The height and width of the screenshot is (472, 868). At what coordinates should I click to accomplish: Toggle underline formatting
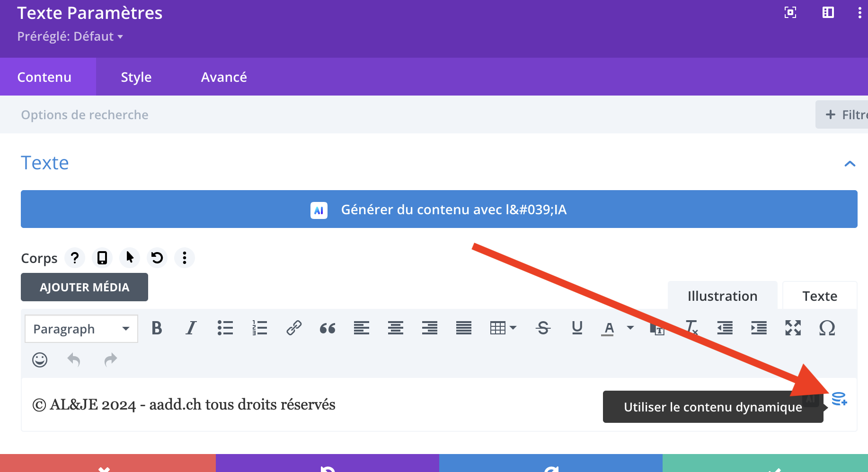[x=577, y=328]
